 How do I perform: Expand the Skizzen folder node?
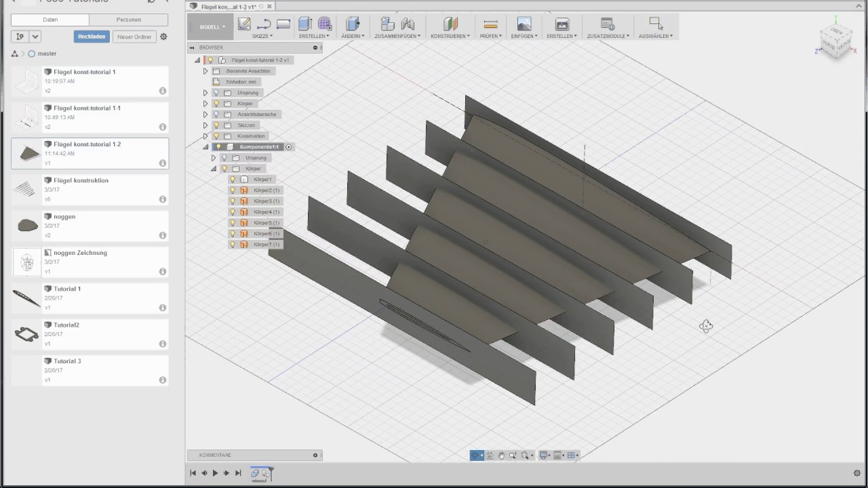coord(205,125)
